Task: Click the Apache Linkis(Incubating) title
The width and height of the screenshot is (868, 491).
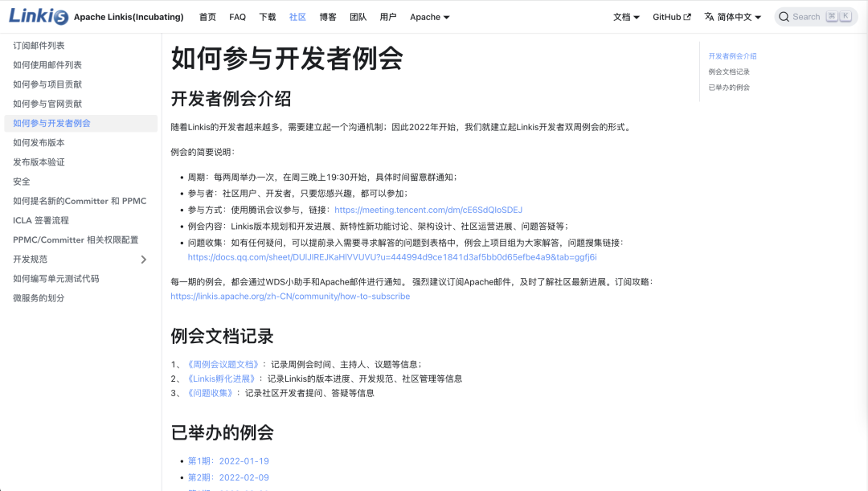Action: click(x=129, y=17)
